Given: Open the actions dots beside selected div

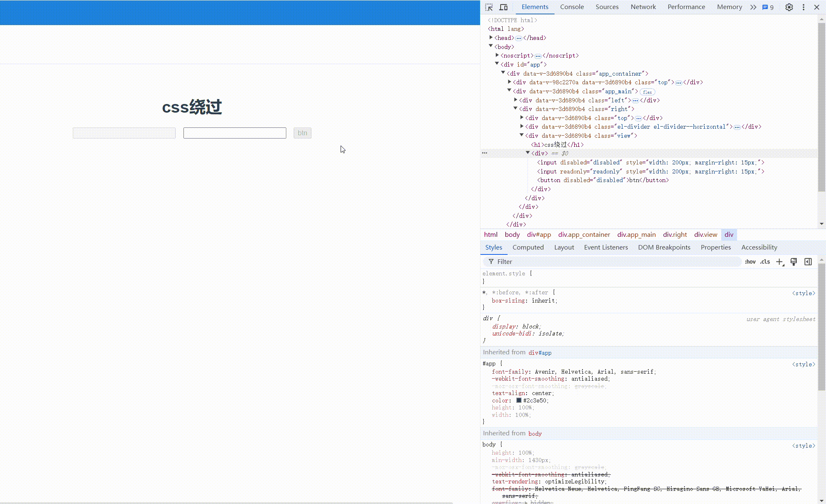Looking at the screenshot, I should pos(485,153).
